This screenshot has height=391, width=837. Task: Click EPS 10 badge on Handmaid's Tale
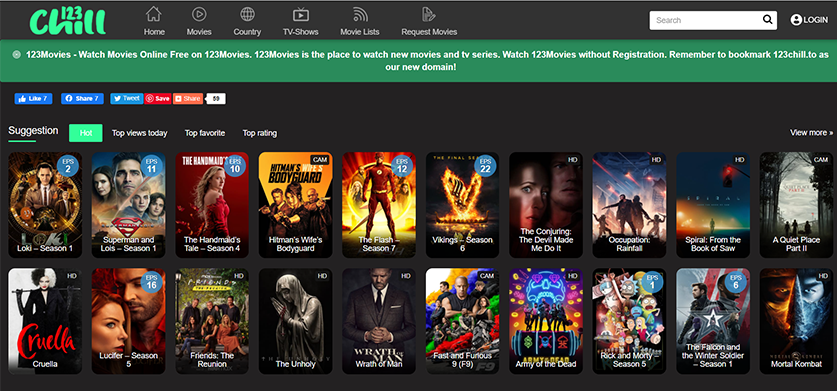tap(235, 166)
